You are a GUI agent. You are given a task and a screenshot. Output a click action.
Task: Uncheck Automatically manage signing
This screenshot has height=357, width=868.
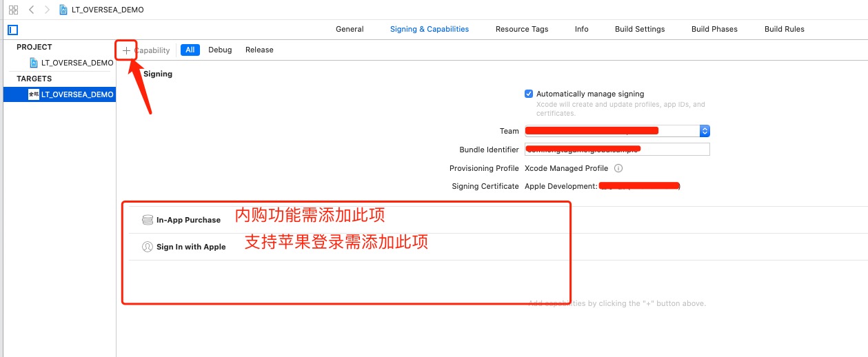529,94
